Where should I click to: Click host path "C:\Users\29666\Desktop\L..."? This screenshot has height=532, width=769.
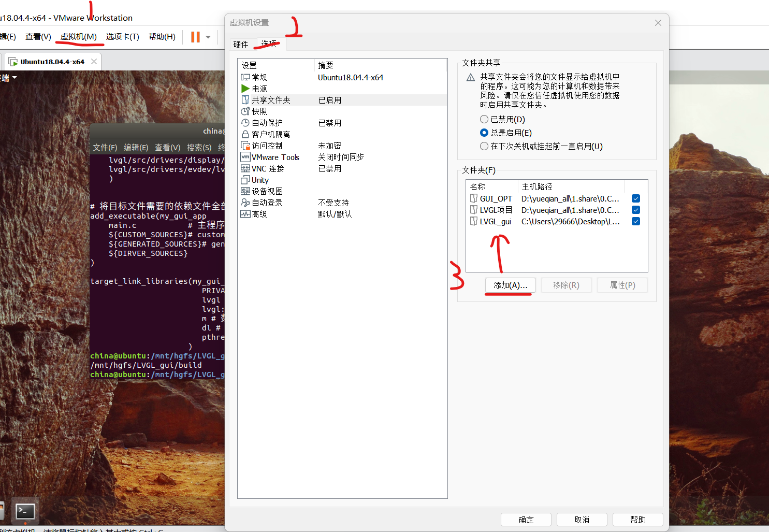[570, 221]
